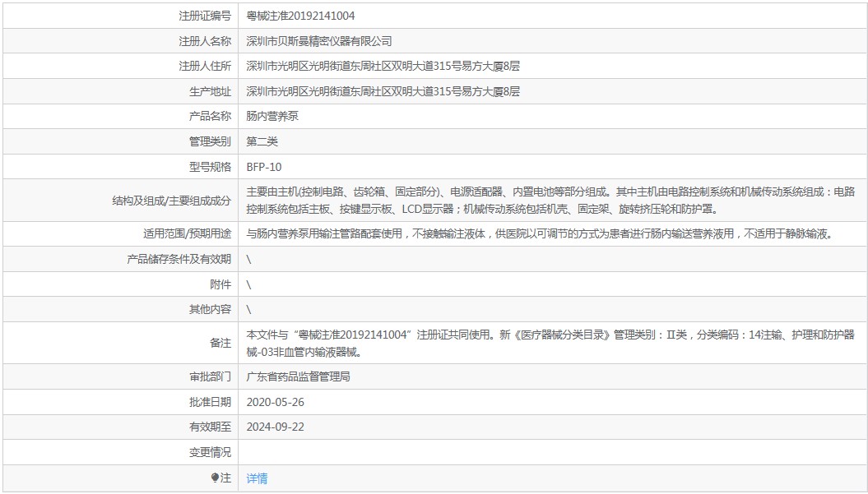The height and width of the screenshot is (494, 868).
Task: Select registration number 粤械注准20192141004 value
Action: (300, 16)
